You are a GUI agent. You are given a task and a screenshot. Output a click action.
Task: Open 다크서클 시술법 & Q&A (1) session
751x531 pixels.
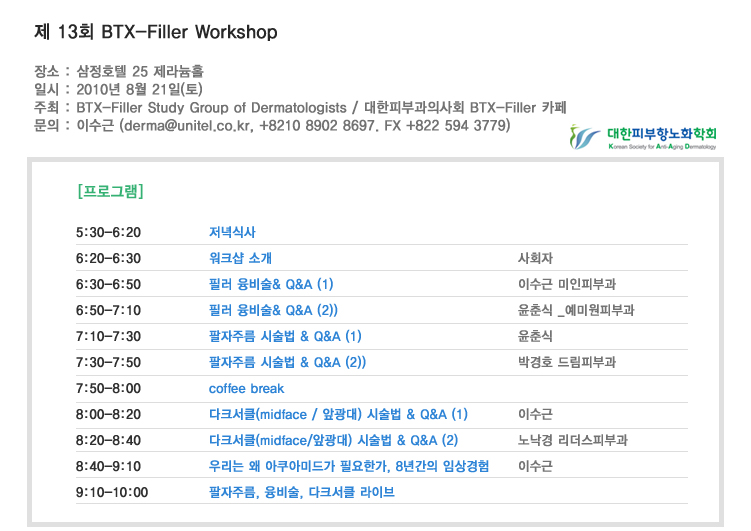click(338, 414)
